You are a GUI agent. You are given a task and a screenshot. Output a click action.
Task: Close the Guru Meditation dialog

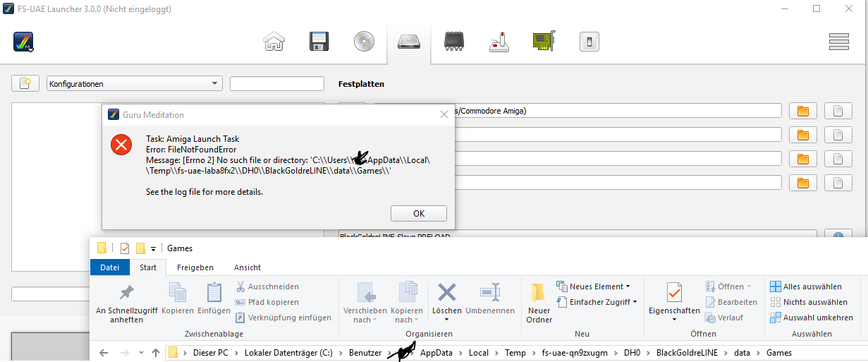pyautogui.click(x=444, y=114)
